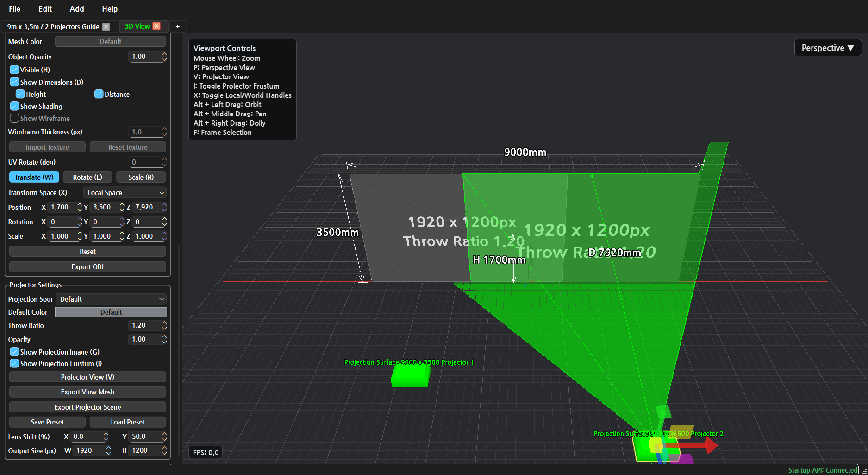The height and width of the screenshot is (475, 868).
Task: Toggle Show Shading checkbox
Action: pos(14,106)
